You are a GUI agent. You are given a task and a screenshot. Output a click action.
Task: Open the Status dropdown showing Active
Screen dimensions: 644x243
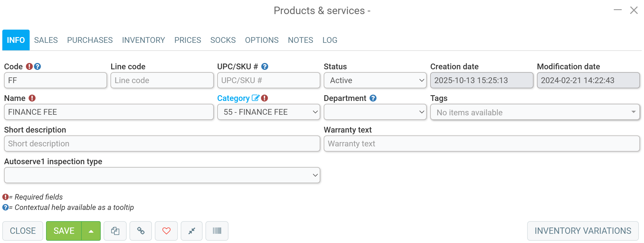coord(375,80)
